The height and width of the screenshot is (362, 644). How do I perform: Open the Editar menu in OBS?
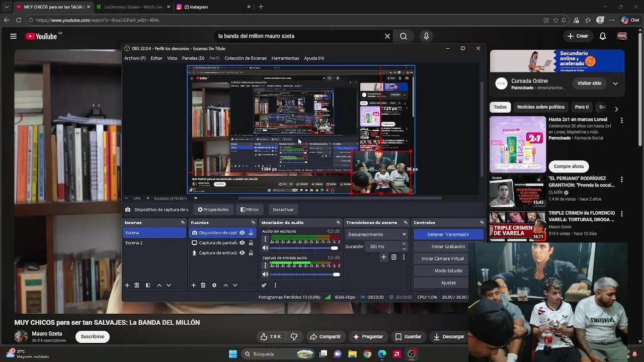pyautogui.click(x=156, y=58)
